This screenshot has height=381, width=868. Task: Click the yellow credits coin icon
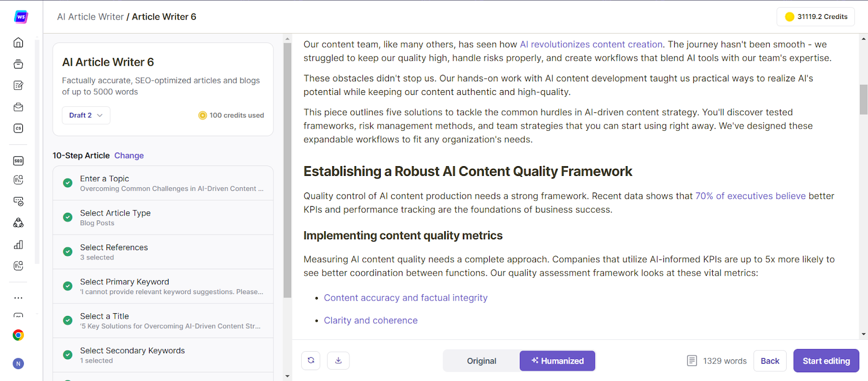click(x=790, y=17)
